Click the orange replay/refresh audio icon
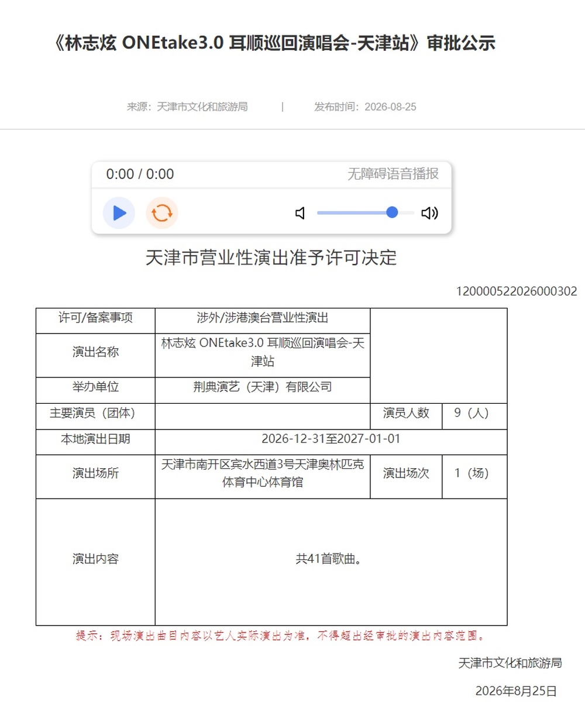The height and width of the screenshot is (728, 585). click(162, 212)
